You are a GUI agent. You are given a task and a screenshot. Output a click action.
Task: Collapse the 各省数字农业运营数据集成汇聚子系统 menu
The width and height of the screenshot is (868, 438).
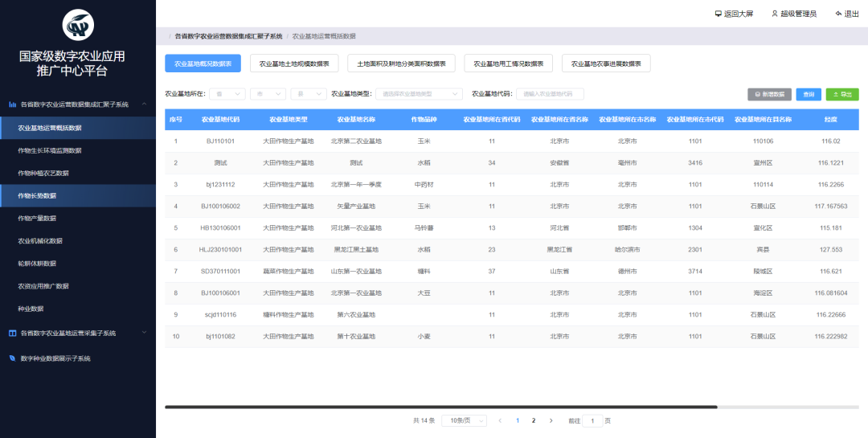(x=145, y=104)
